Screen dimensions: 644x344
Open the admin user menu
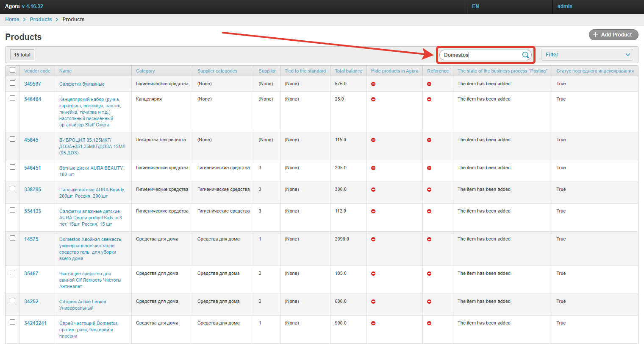coord(565,6)
